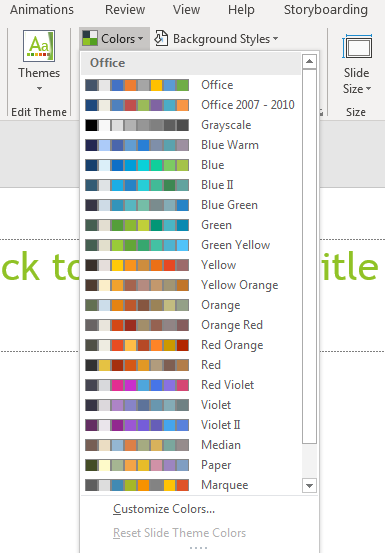The width and height of the screenshot is (385, 553).
Task: Open the Storyboarding tab
Action: 326,10
